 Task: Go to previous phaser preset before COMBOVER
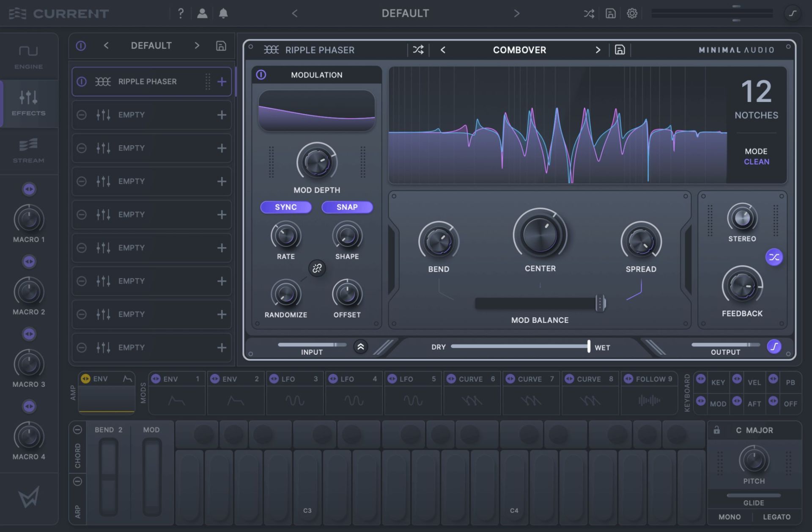point(443,50)
